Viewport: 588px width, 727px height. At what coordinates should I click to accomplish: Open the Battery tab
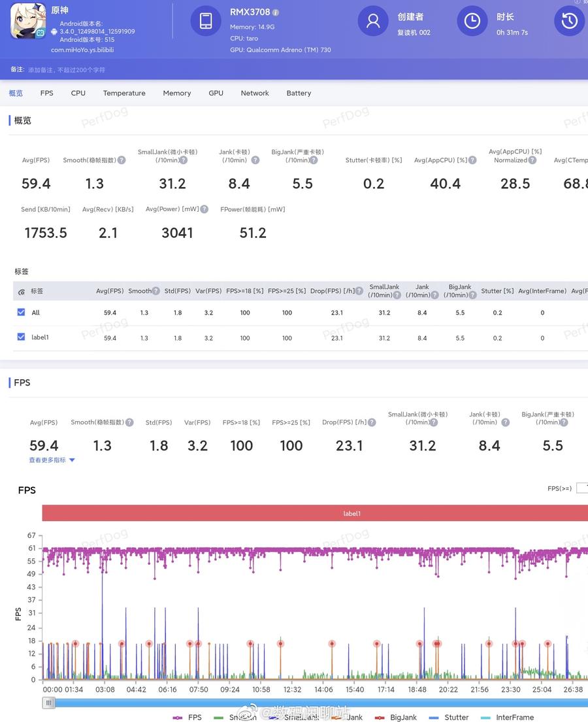click(x=299, y=93)
